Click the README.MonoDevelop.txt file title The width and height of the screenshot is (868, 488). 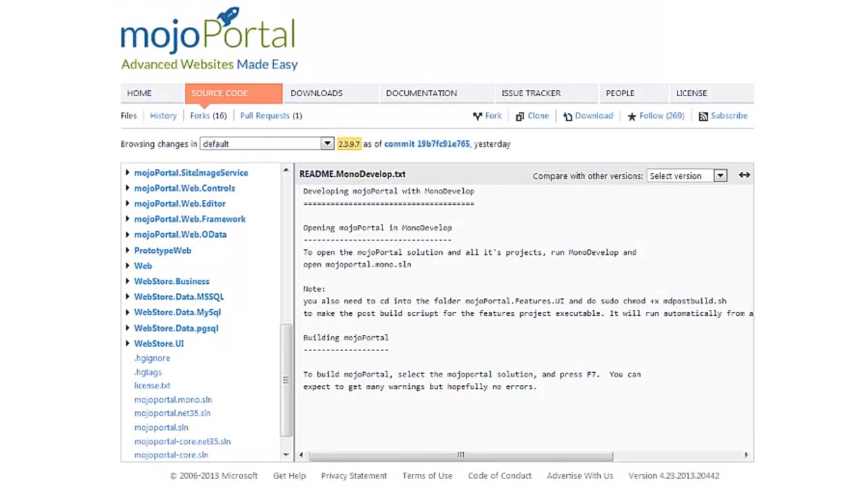coord(353,174)
